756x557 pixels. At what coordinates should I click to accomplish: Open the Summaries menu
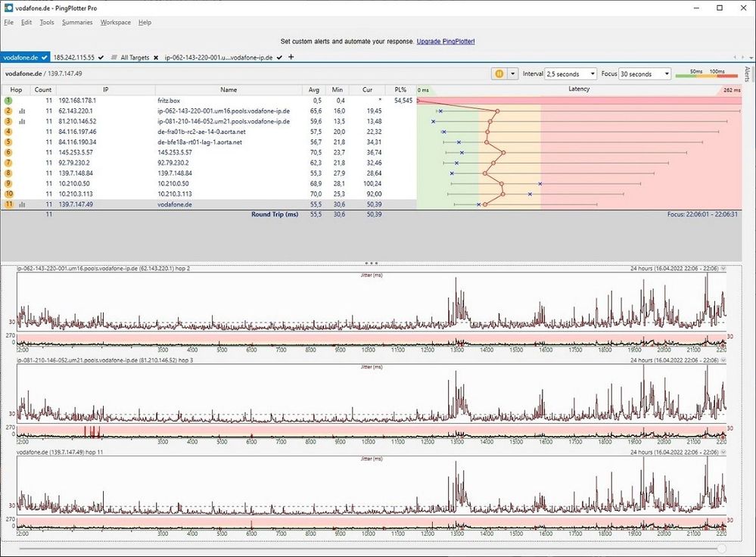pos(77,23)
